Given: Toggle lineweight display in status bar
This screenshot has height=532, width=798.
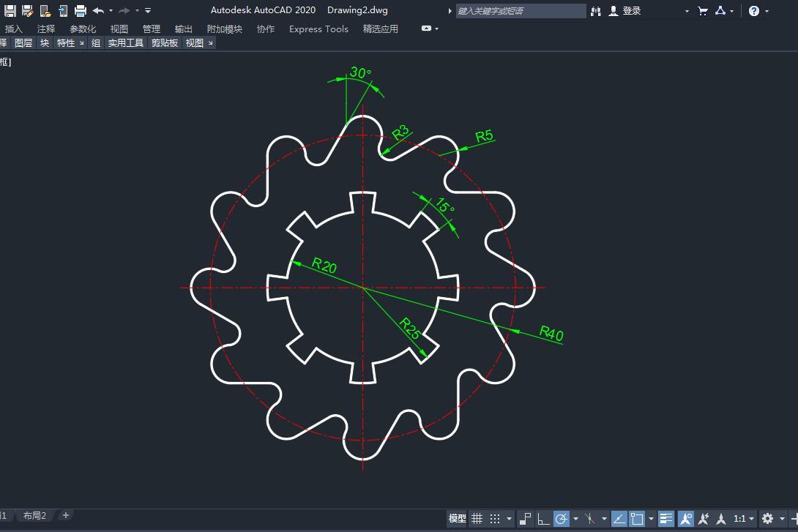Looking at the screenshot, I should coord(665,519).
